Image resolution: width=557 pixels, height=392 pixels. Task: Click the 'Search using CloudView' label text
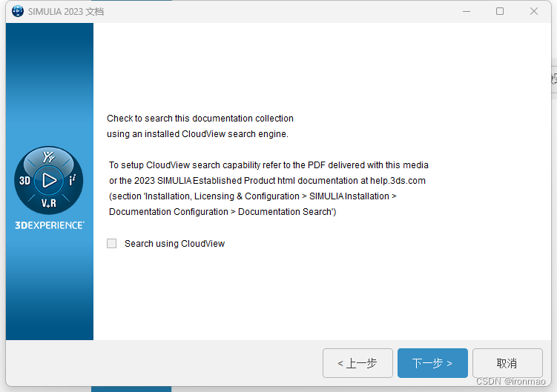[x=174, y=244]
